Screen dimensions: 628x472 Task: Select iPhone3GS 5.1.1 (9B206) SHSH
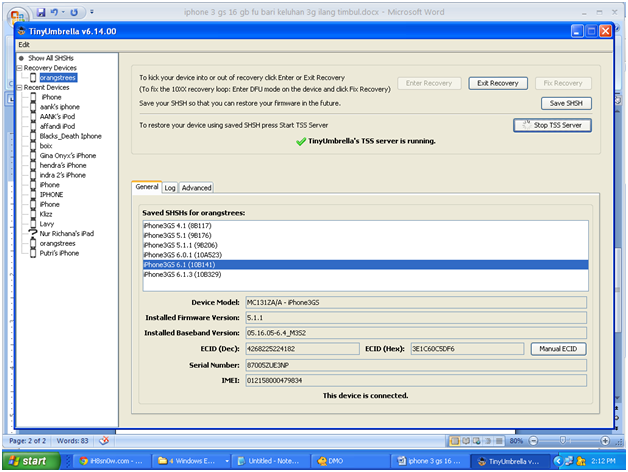(x=365, y=245)
